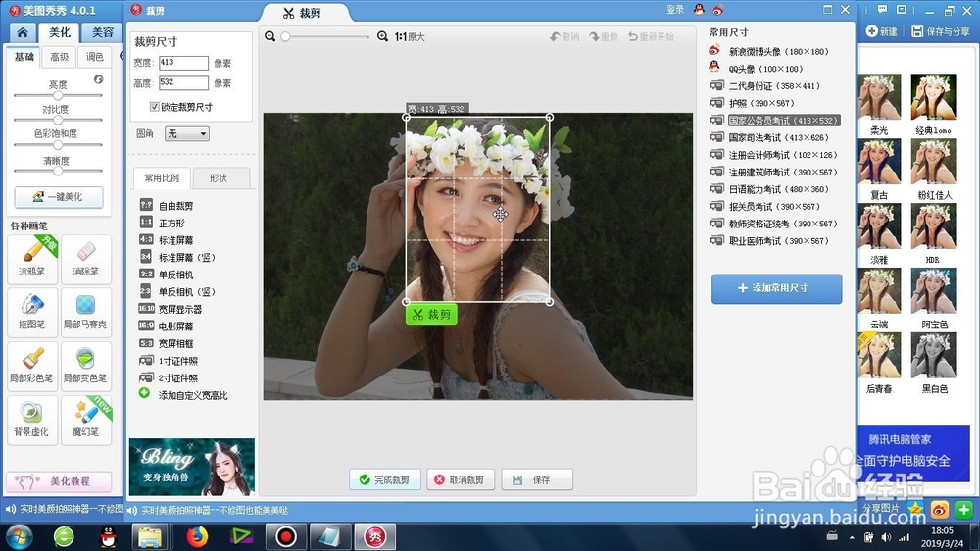980x551 pixels.
Task: Open 美化教程 link
Action: [59, 481]
